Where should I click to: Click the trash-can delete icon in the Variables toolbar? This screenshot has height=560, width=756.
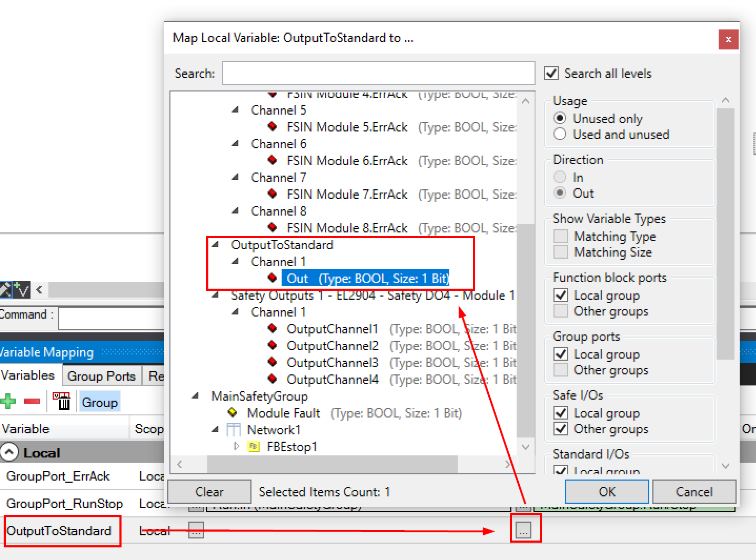pyautogui.click(x=62, y=401)
